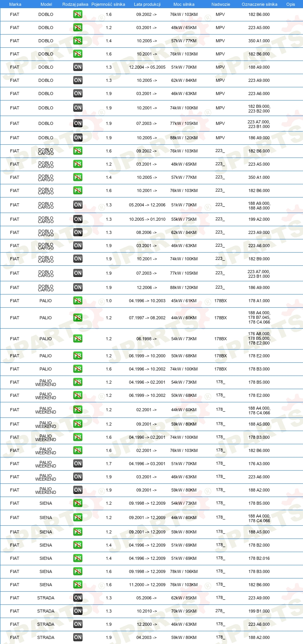Click diesel ON icon for Doblo Cargo 08.2006 row
303x644 pixels.
click(x=78, y=232)
